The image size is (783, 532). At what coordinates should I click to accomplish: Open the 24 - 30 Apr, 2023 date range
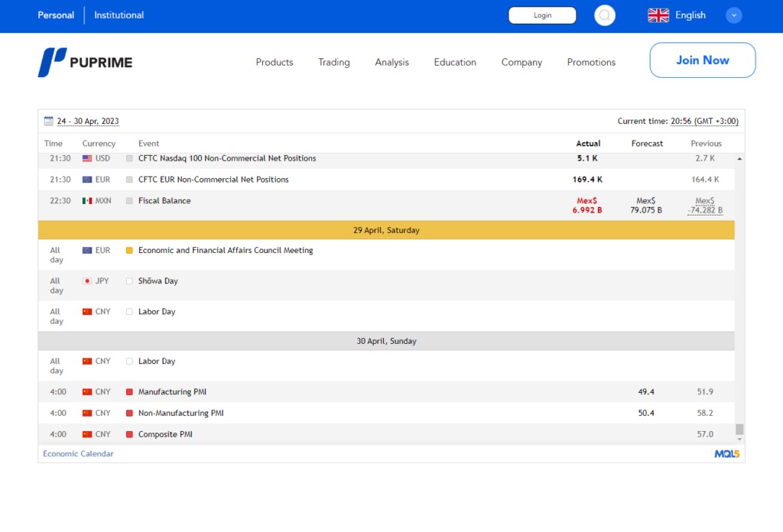pos(88,122)
